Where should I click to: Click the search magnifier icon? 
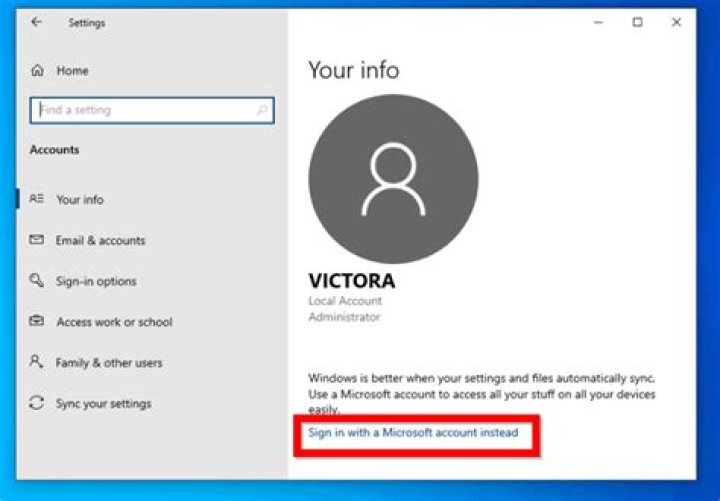pos(262,110)
